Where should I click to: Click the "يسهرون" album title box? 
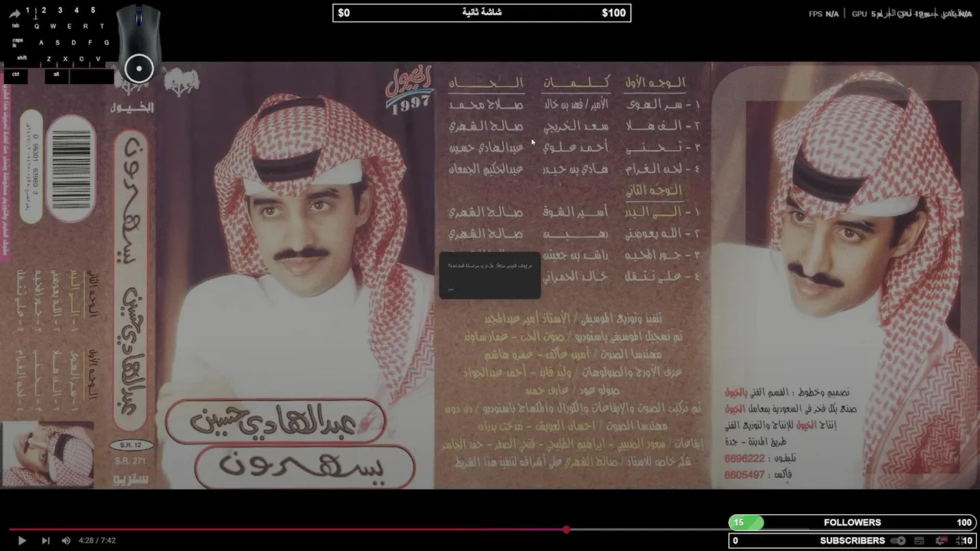coord(305,465)
